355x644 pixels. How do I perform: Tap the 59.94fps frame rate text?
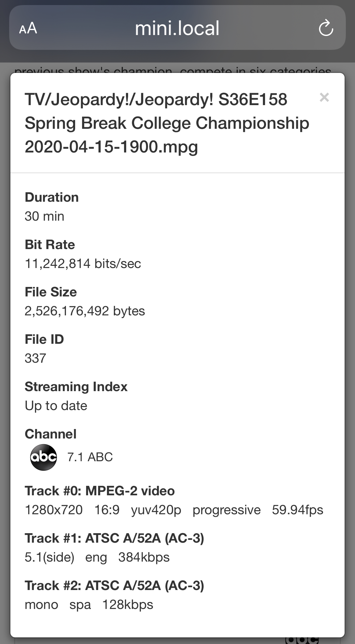click(x=297, y=510)
